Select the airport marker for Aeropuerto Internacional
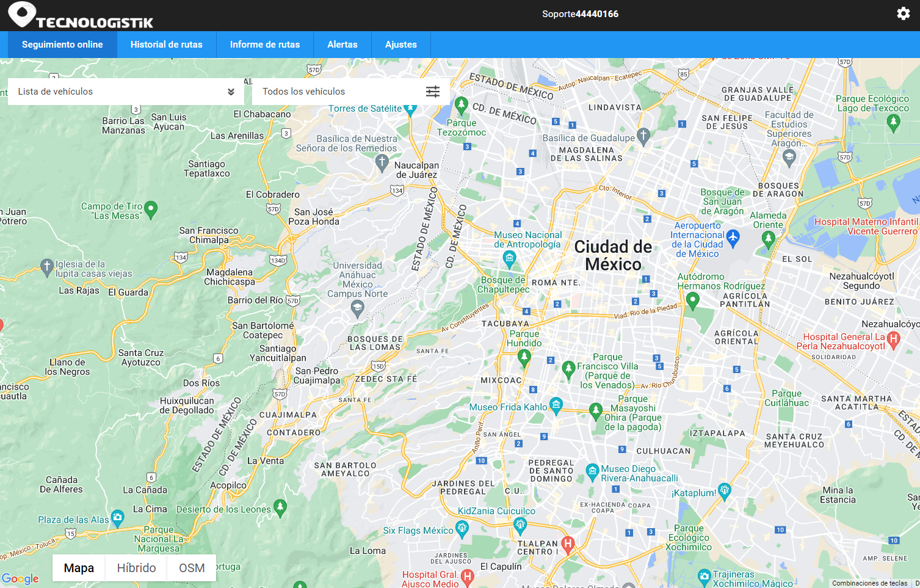The image size is (920, 588). pos(733,238)
